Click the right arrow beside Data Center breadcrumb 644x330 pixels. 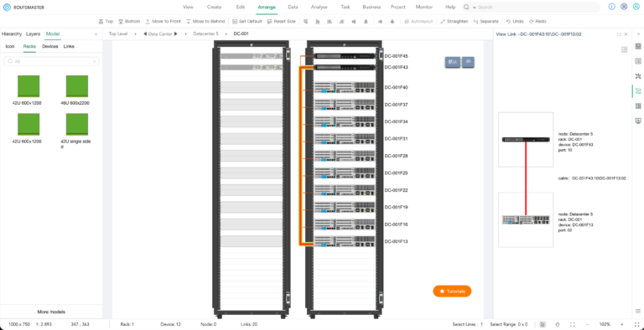[x=176, y=34]
